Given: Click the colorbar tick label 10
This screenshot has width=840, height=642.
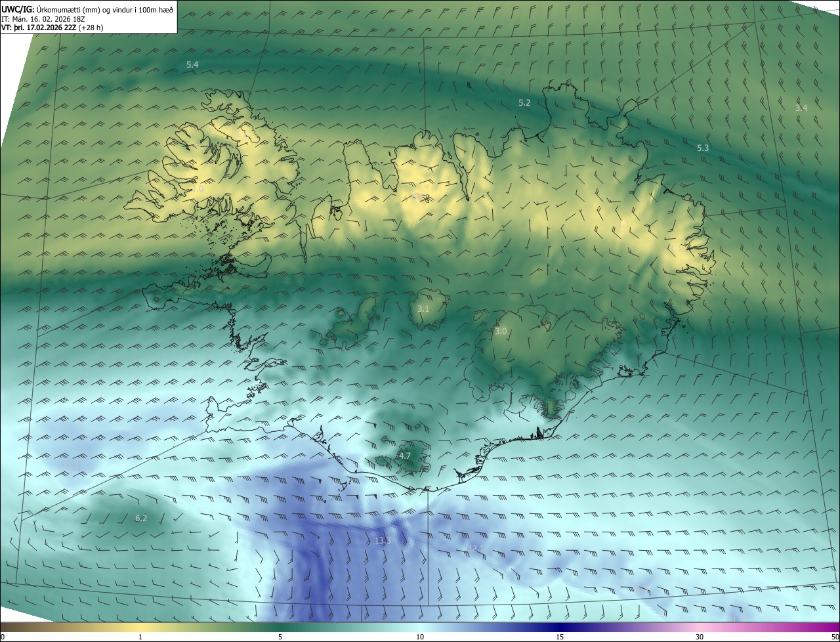Looking at the screenshot, I should coord(420,637).
